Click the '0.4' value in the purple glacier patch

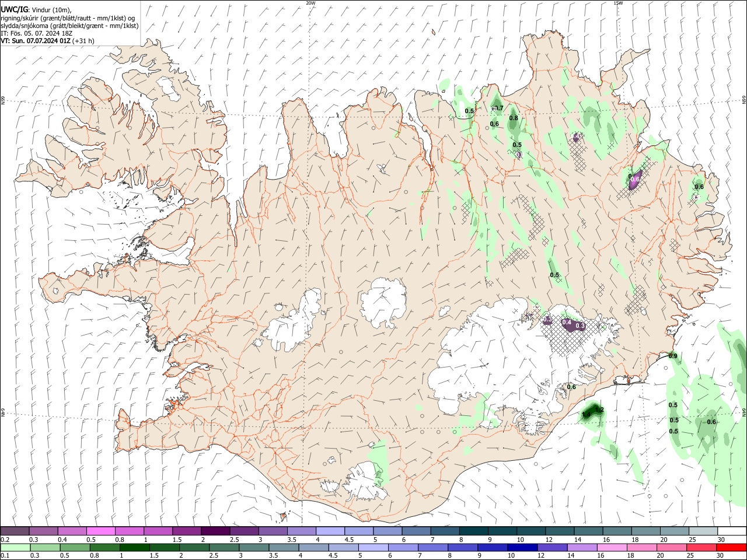click(566, 322)
